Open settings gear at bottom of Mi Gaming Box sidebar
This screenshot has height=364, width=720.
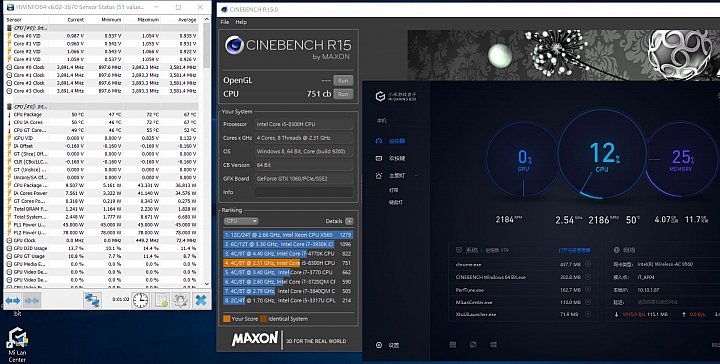(x=387, y=345)
